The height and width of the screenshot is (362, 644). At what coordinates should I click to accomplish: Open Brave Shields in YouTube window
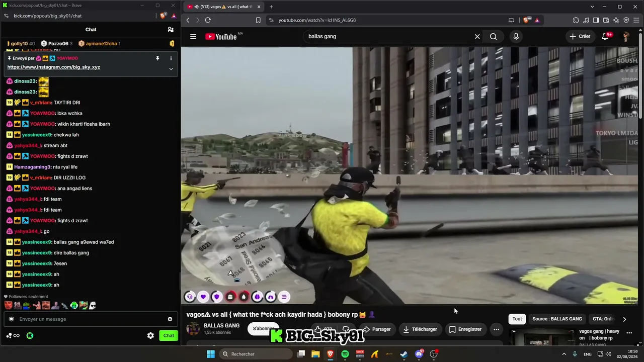point(526,20)
